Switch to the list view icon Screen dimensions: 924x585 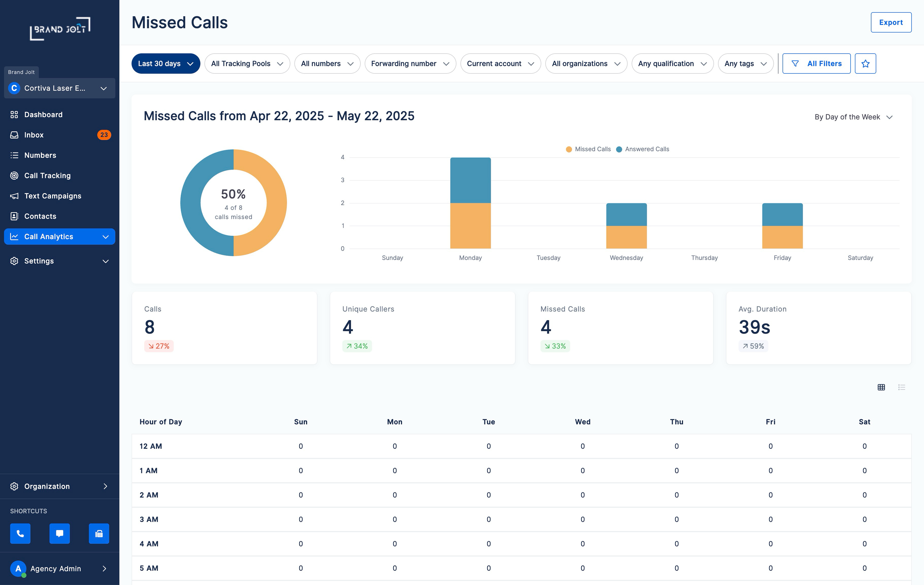tap(901, 387)
